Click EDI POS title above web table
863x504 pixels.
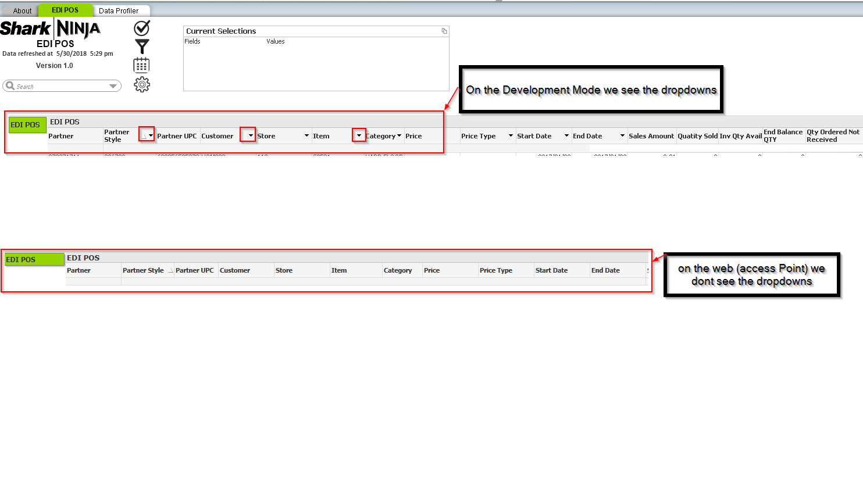(x=83, y=258)
